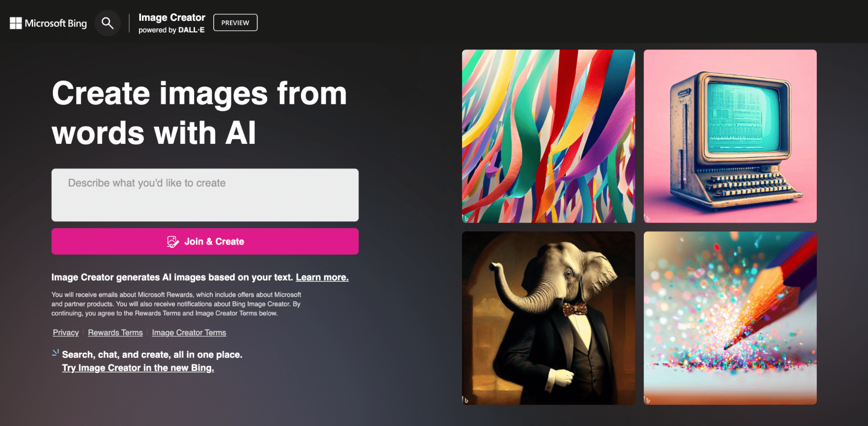Focus the image description text box
Screen dimensions: 868x426
tap(205, 195)
